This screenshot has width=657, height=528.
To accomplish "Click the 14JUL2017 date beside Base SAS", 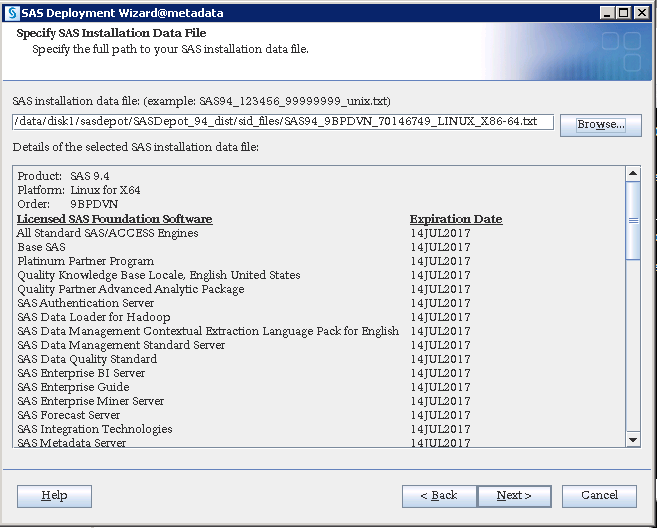I will click(440, 247).
